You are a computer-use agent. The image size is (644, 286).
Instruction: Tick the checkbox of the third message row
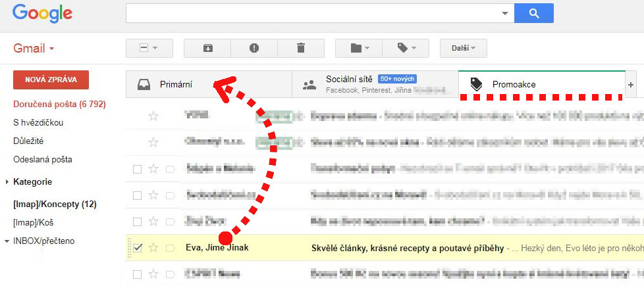[138, 169]
